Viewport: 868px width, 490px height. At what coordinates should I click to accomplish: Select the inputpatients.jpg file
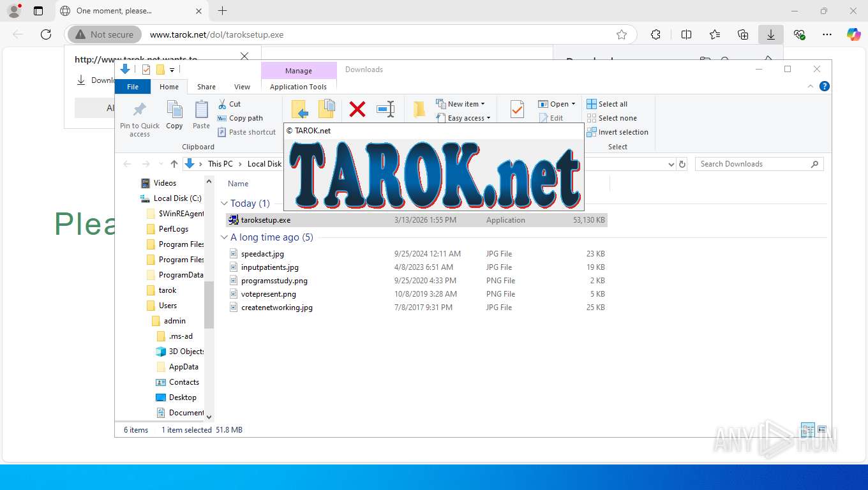click(416, 267)
